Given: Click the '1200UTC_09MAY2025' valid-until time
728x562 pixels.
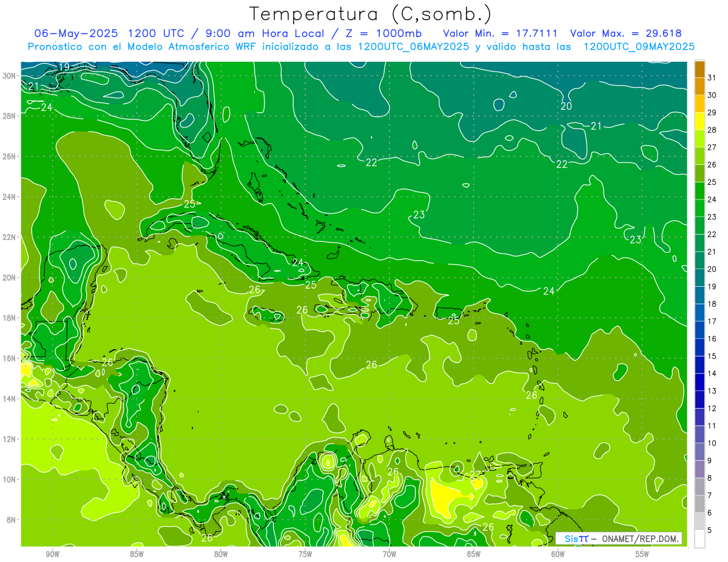Looking at the screenshot, I should (x=639, y=47).
